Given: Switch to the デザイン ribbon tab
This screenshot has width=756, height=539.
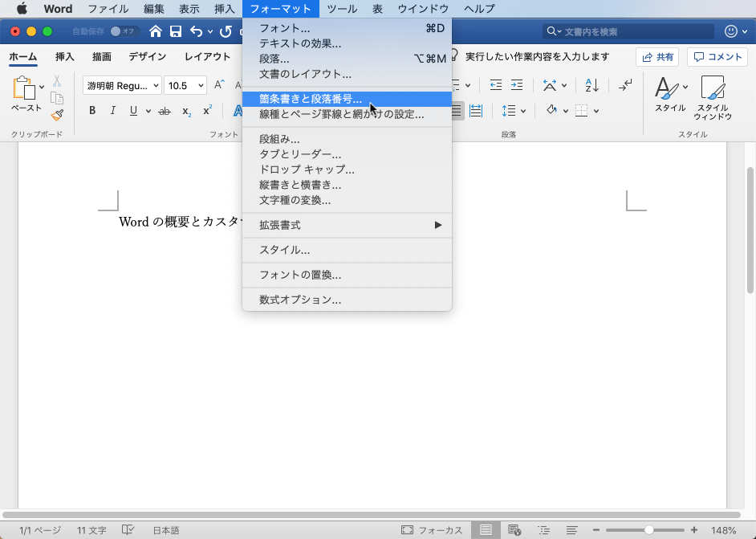Looking at the screenshot, I should coord(147,57).
